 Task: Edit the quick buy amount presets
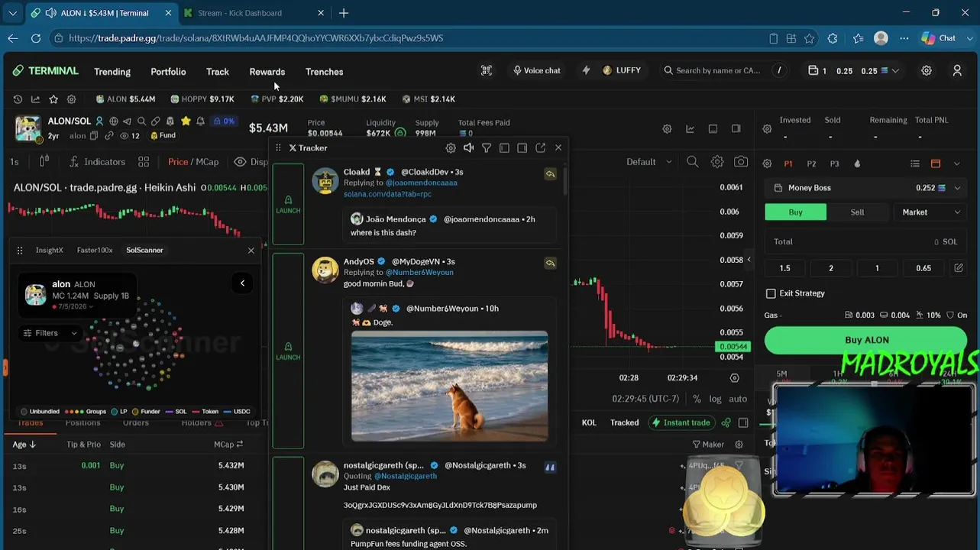[959, 268]
